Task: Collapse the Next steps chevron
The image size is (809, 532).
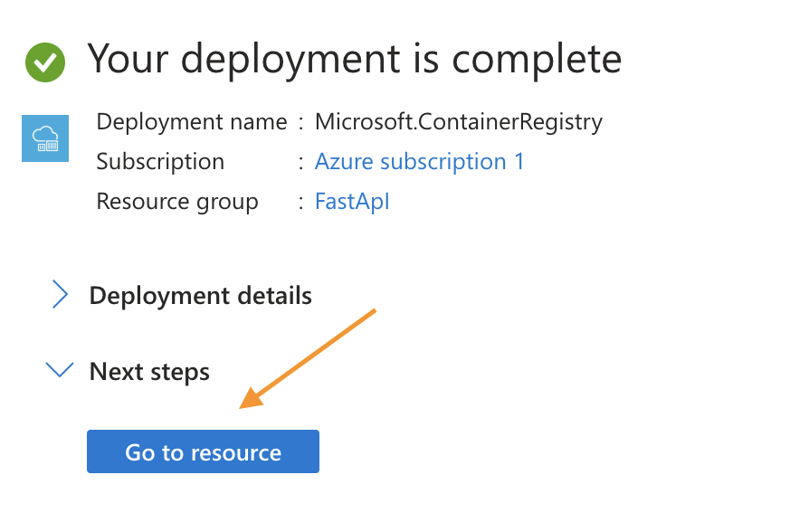Action: pyautogui.click(x=60, y=370)
